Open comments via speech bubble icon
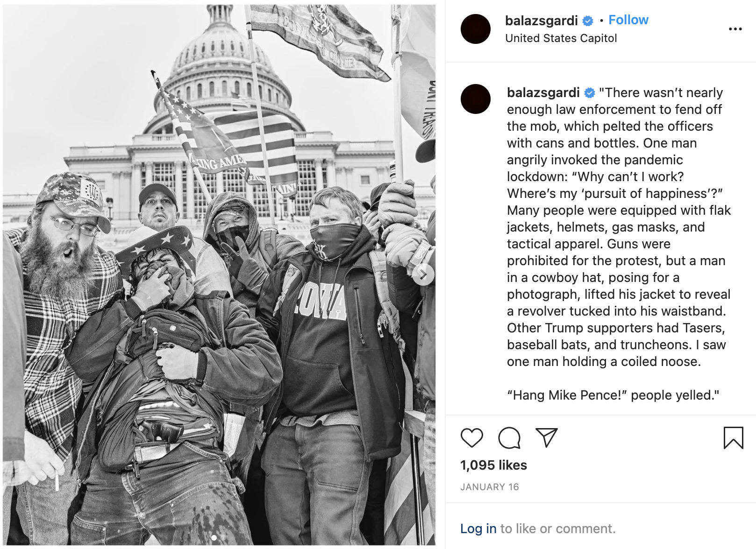 point(509,438)
